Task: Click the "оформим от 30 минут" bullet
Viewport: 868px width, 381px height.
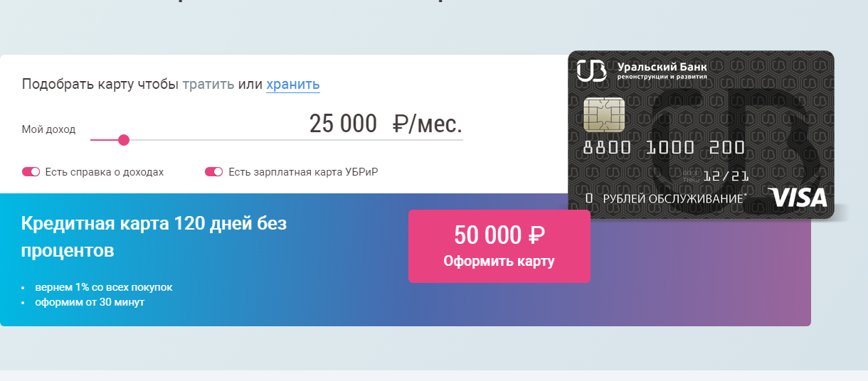Action: (90, 302)
